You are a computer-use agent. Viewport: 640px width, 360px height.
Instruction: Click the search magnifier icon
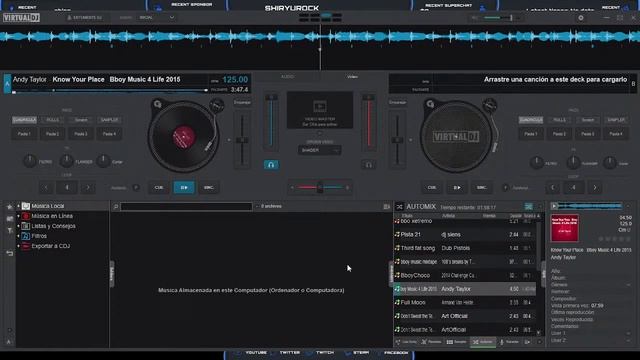pos(116,207)
